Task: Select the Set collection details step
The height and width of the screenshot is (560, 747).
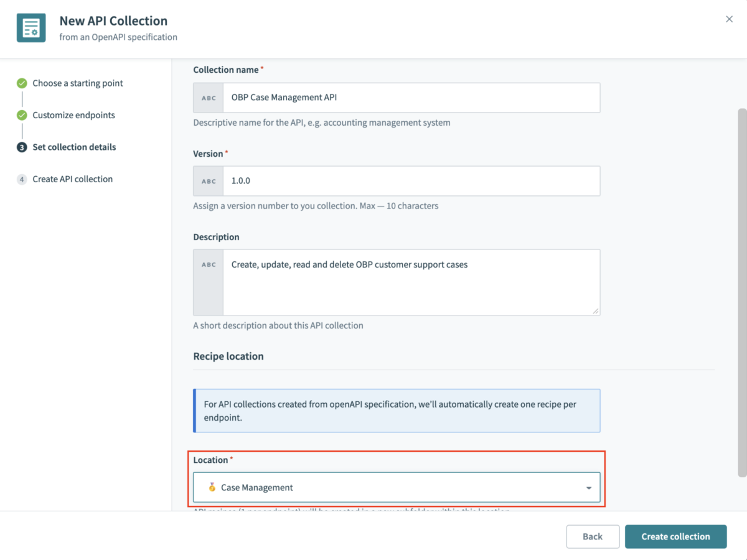Action: click(74, 147)
